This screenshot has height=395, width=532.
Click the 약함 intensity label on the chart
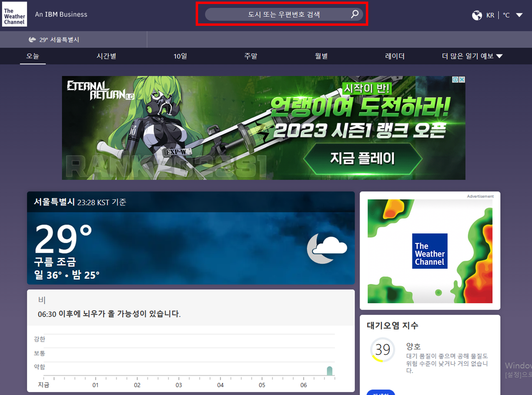click(39, 367)
